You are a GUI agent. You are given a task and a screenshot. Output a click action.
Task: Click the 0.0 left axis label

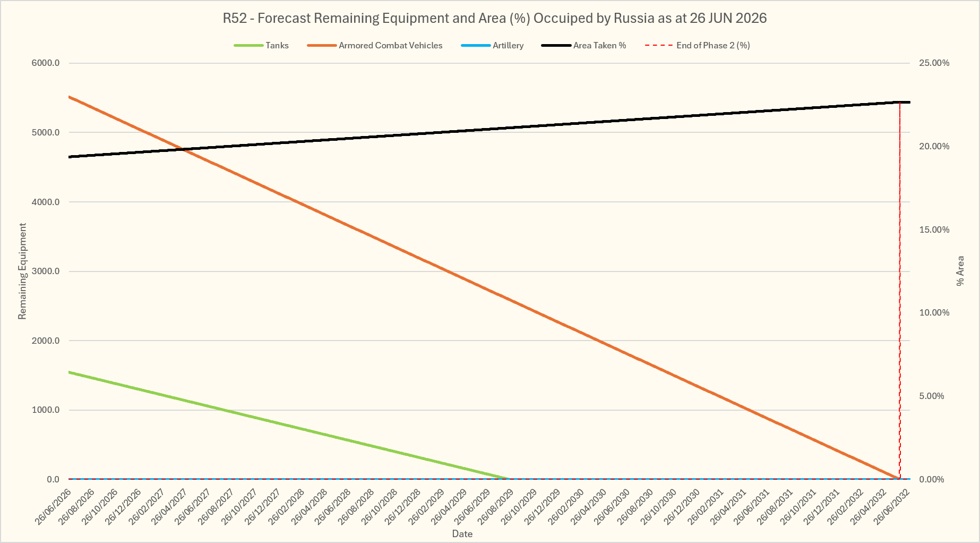(53, 479)
